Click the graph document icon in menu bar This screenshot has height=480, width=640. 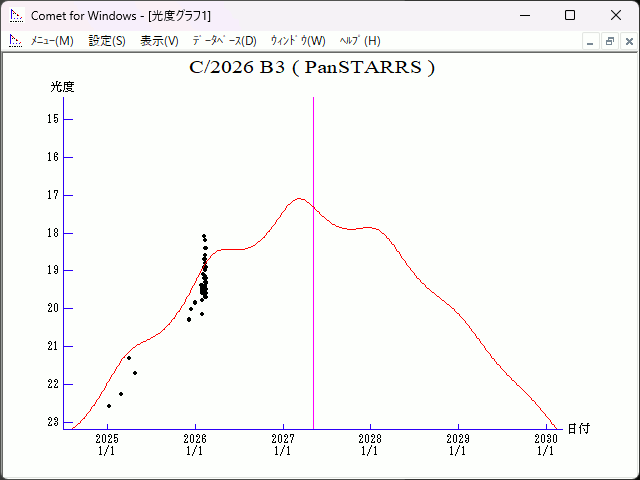pyautogui.click(x=15, y=41)
